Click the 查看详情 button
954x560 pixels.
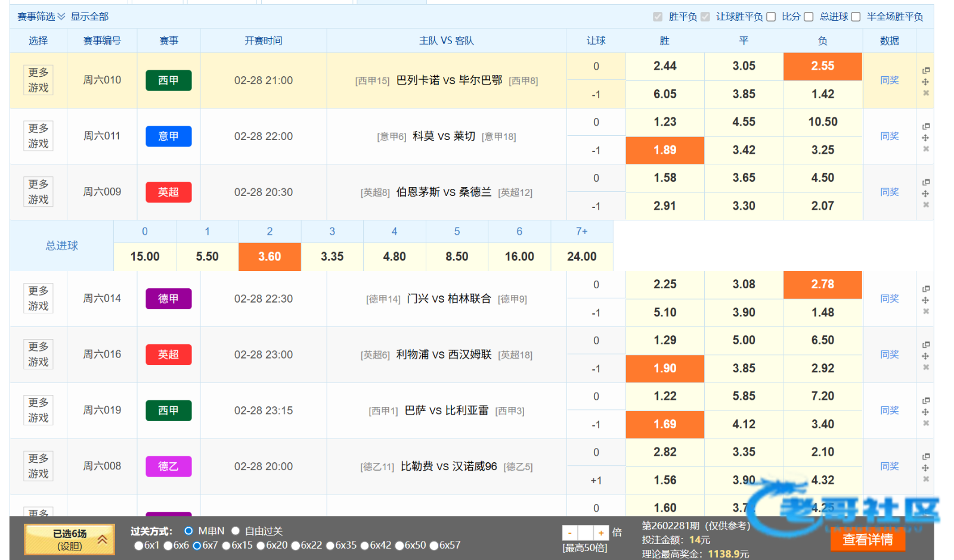tap(868, 540)
